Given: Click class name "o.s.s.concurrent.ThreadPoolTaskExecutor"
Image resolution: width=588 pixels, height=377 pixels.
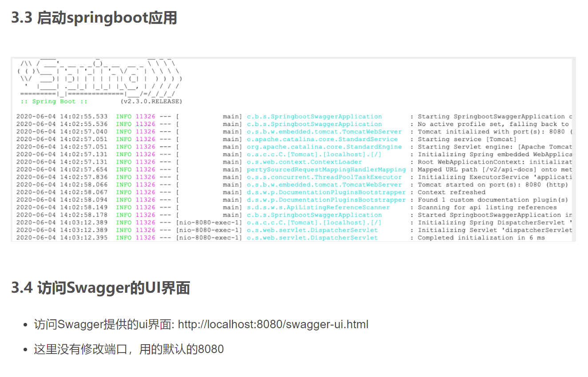Looking at the screenshot, I should tap(324, 177).
